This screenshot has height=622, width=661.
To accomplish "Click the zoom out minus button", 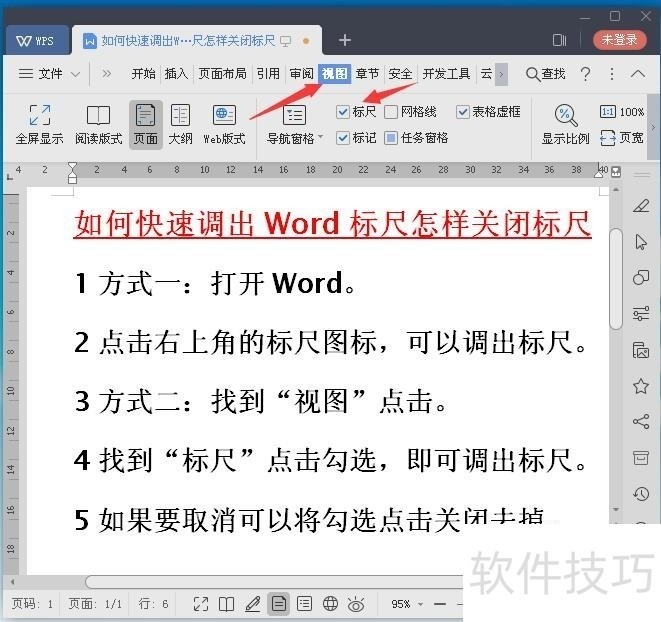I will (440, 604).
